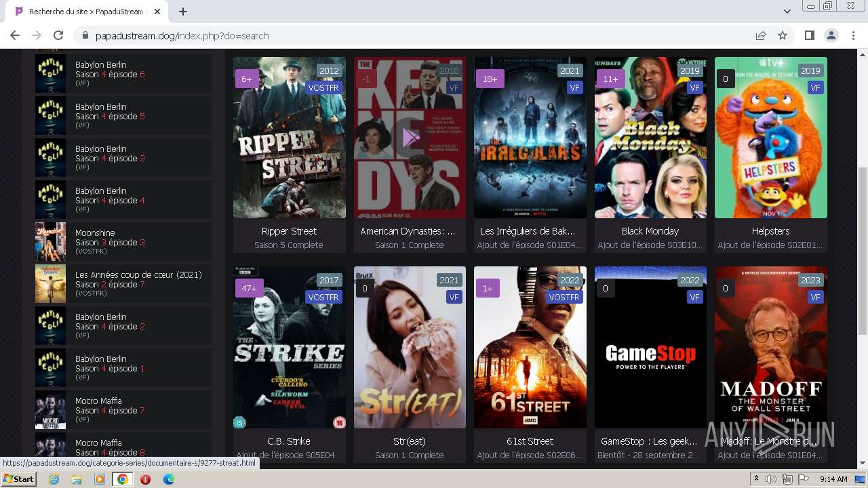Click the VOSTFR tag on 61st Street
The image size is (868, 488).
(564, 297)
